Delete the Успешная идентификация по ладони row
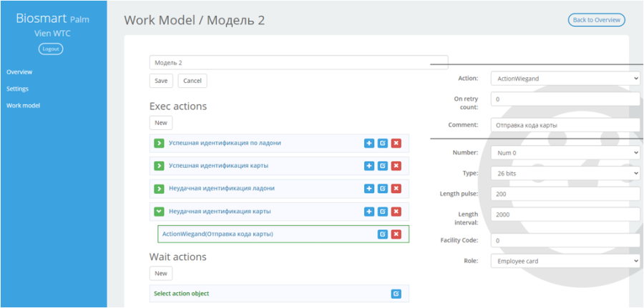Viewport: 644px width, 308px height. (x=396, y=143)
